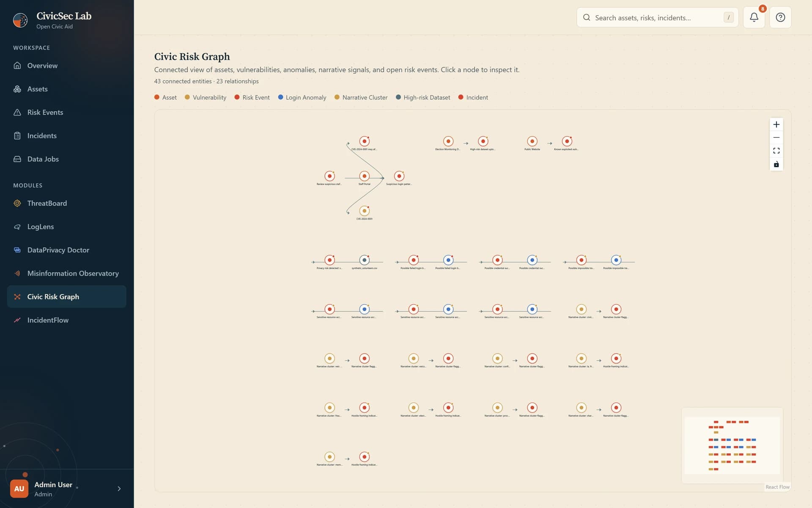Open Misinformation Observatory module
Image resolution: width=812 pixels, height=508 pixels.
click(x=66, y=273)
